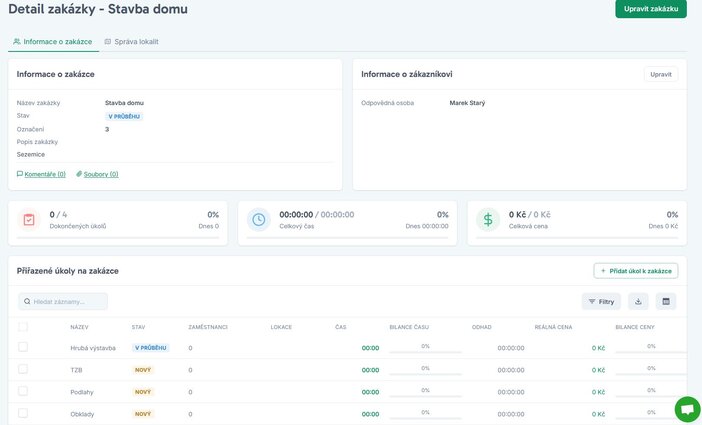Click the paperclip icon next to Soubory
Screen dimensions: 702x425
point(79,174)
